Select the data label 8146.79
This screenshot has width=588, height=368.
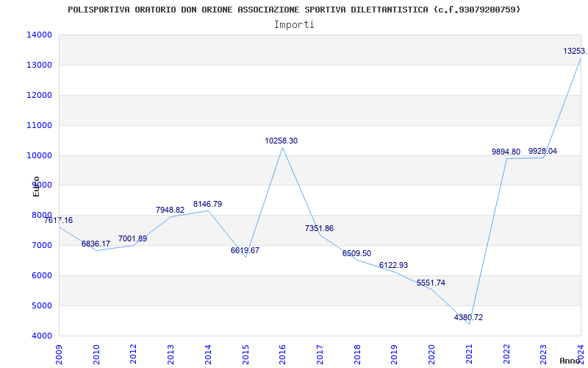click(x=208, y=204)
